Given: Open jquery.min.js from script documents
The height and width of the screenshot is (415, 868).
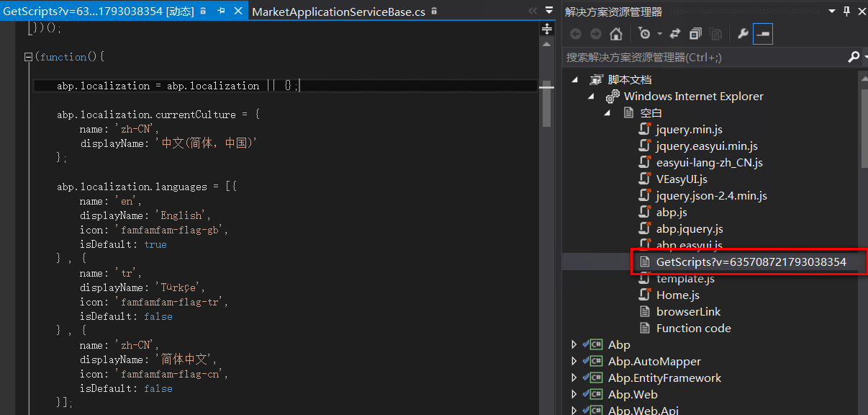Looking at the screenshot, I should 689,129.
